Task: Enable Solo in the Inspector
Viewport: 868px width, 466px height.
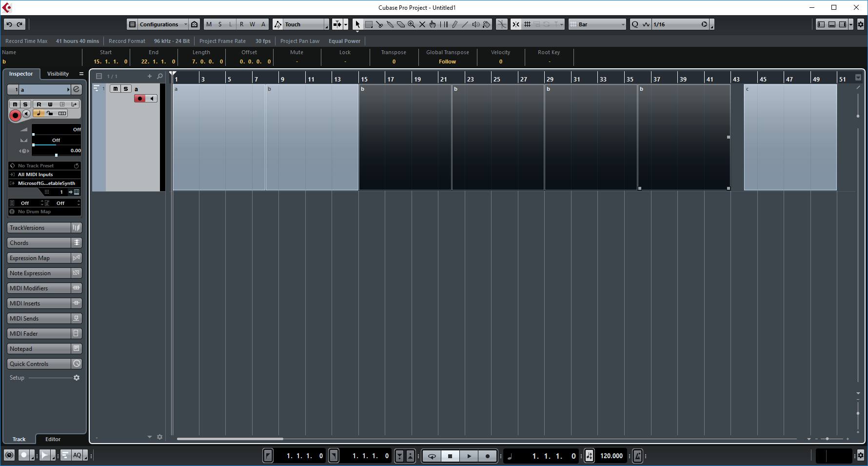Action: coord(25,104)
